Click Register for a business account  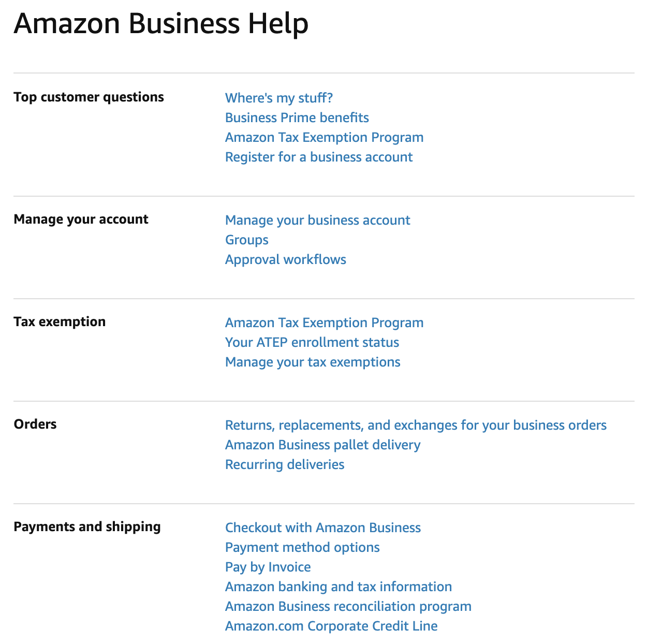318,157
